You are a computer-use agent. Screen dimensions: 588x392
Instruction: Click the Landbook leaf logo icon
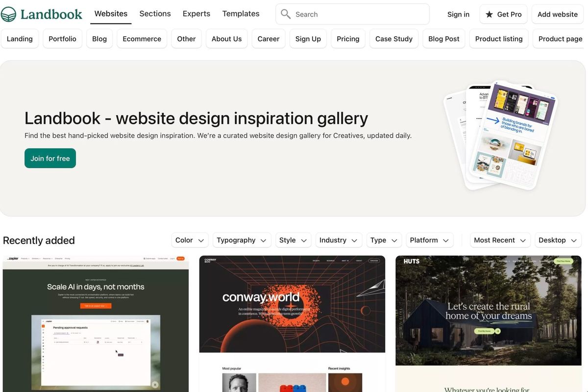pyautogui.click(x=8, y=14)
